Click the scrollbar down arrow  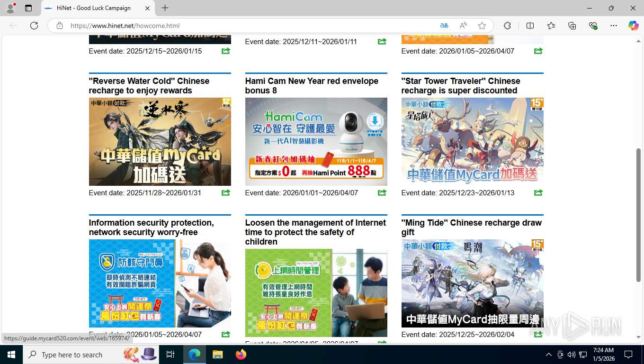tap(638, 337)
